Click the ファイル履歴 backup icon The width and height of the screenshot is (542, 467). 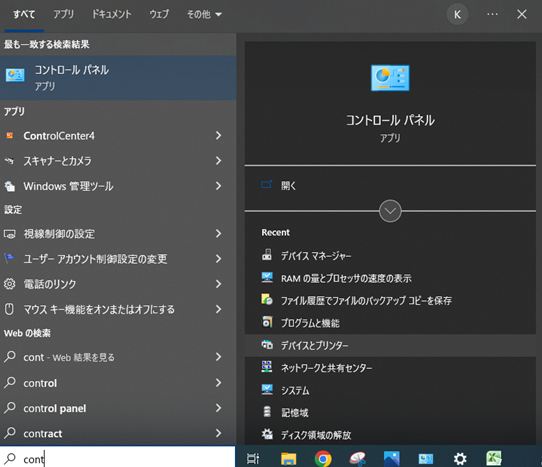coord(267,299)
